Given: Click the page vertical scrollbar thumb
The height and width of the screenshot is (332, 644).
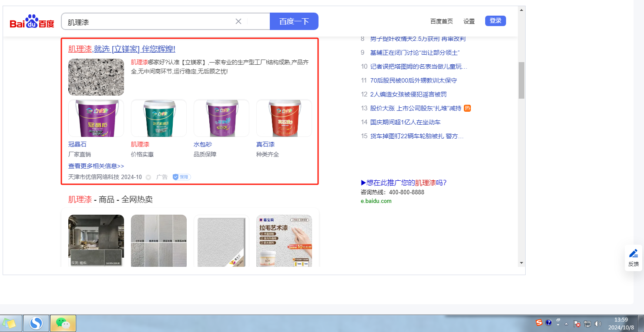Looking at the screenshot, I should 521,80.
